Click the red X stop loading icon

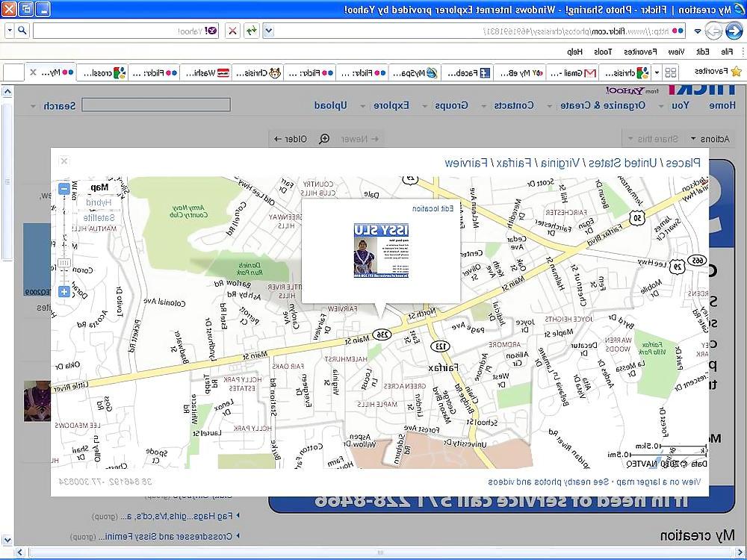click(x=232, y=31)
